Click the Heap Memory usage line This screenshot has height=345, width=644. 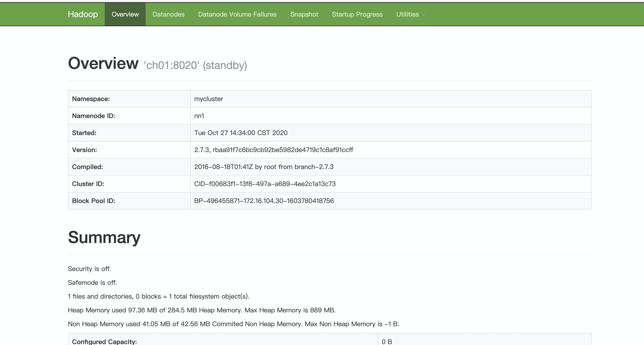pyautogui.click(x=201, y=310)
